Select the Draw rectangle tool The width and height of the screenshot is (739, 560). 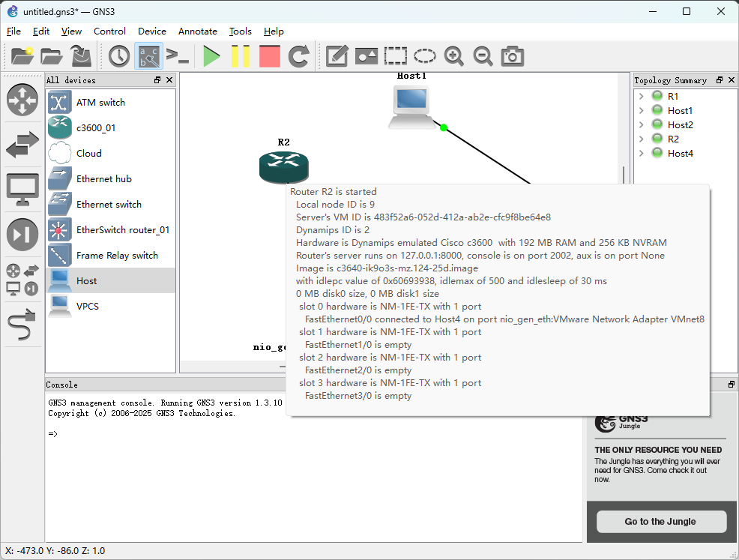(396, 56)
